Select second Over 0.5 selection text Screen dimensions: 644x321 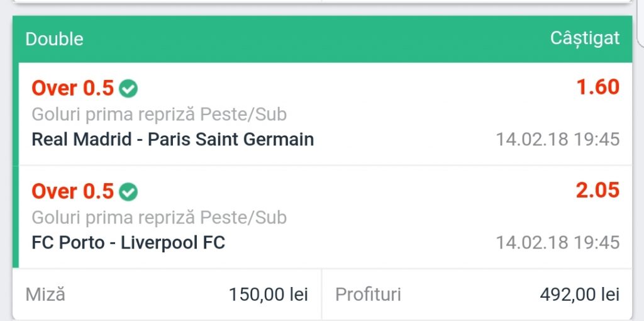pos(73,191)
